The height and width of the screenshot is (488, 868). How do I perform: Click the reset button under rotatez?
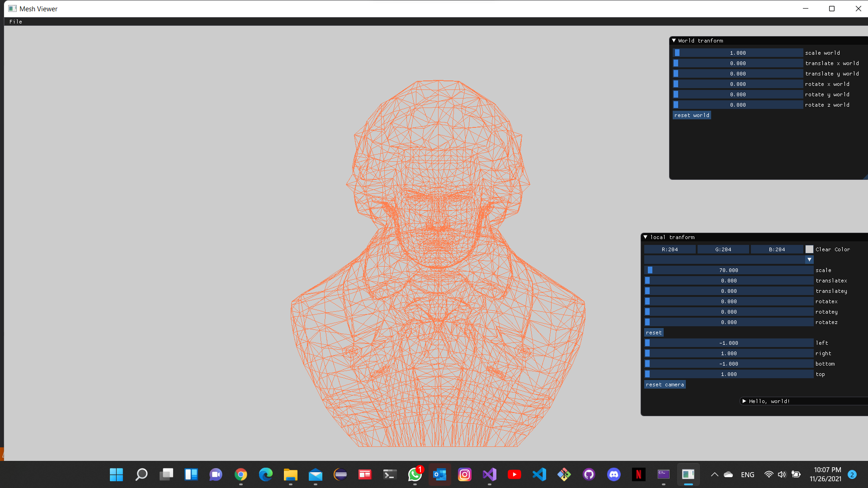click(x=653, y=332)
